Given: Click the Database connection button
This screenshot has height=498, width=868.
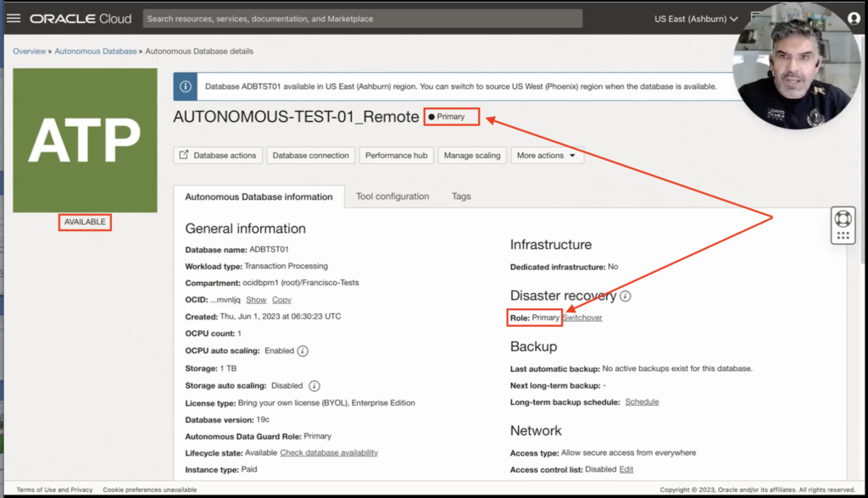Looking at the screenshot, I should click(310, 156).
